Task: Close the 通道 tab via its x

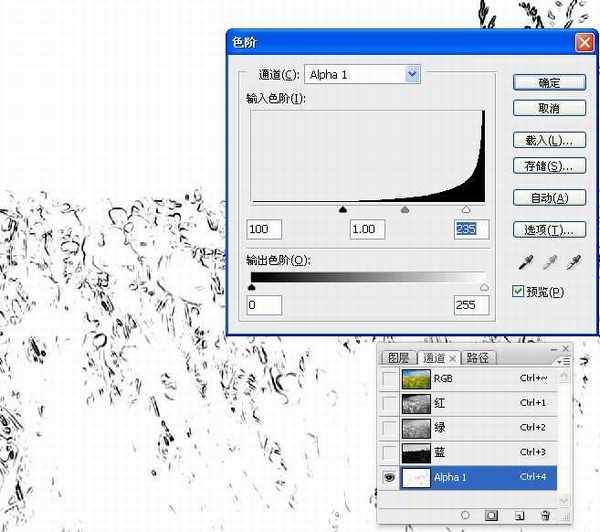Action: pyautogui.click(x=452, y=358)
